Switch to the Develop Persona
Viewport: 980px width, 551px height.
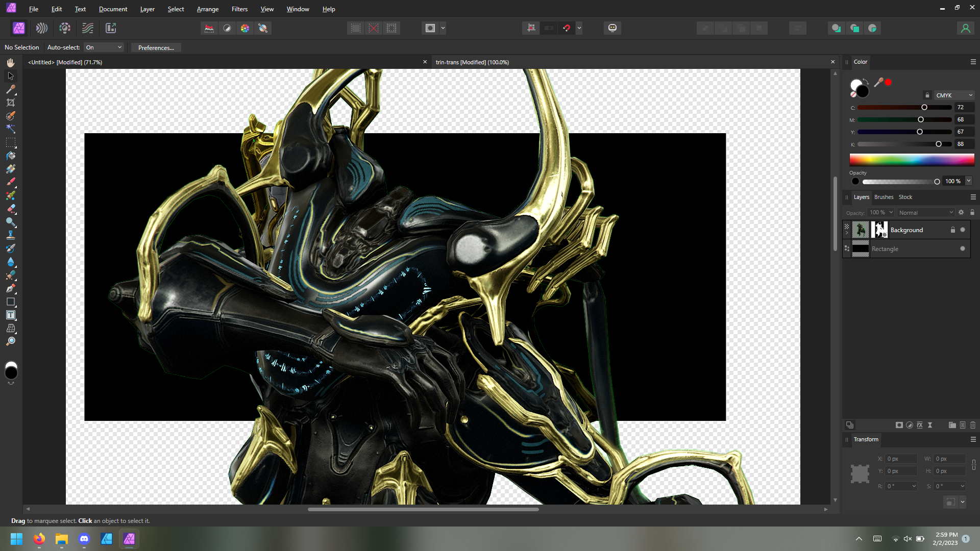(65, 28)
